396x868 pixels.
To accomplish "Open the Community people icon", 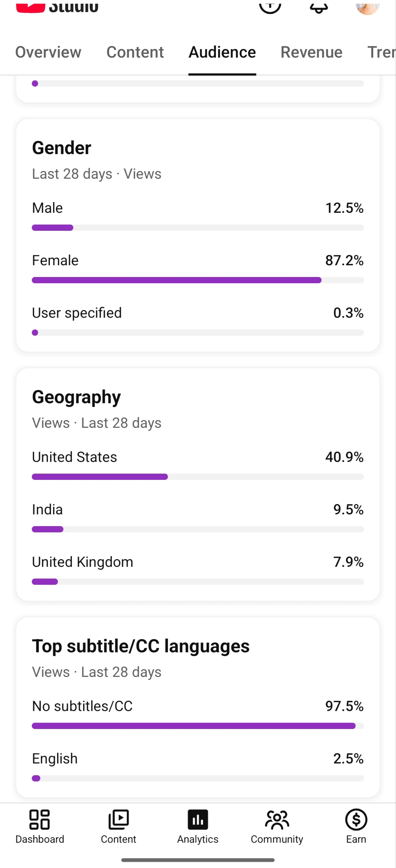I will [277, 820].
